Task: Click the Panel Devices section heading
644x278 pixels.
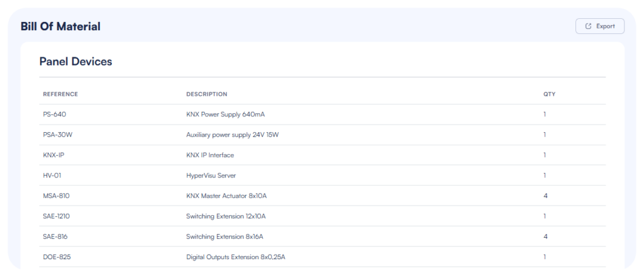Action: point(75,62)
